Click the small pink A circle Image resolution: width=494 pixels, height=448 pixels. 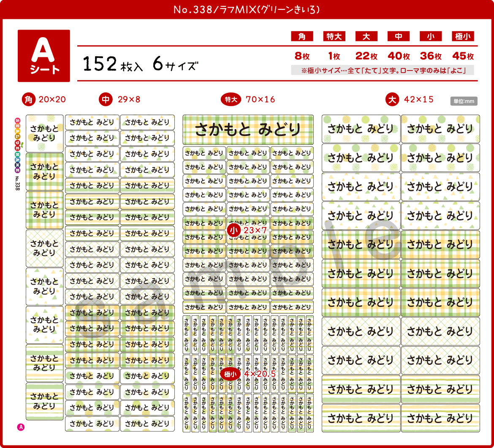pos(21,427)
